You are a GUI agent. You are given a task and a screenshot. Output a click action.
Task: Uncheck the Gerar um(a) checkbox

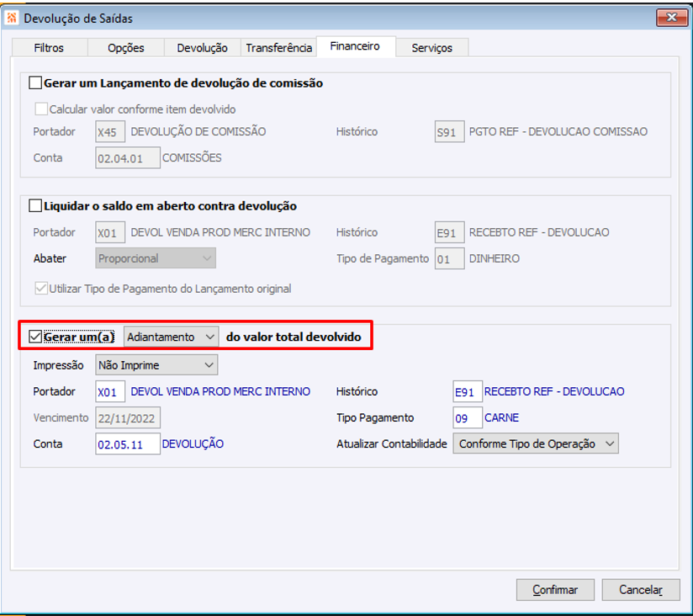point(35,337)
